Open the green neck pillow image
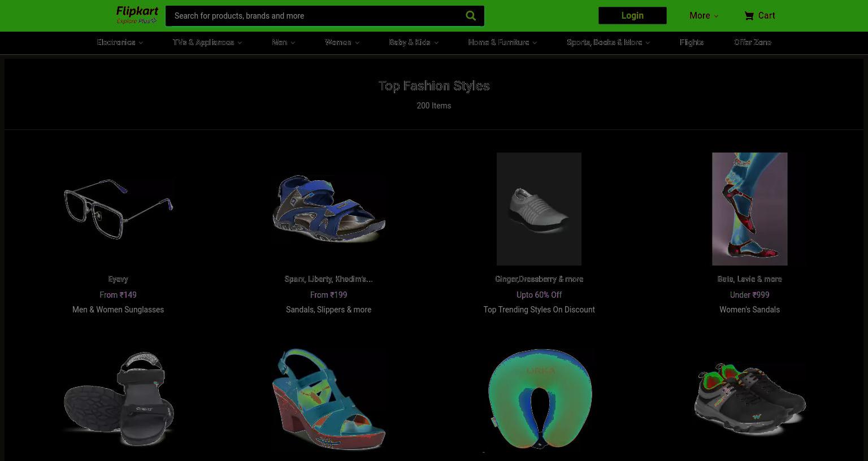868x461 pixels. tap(539, 399)
